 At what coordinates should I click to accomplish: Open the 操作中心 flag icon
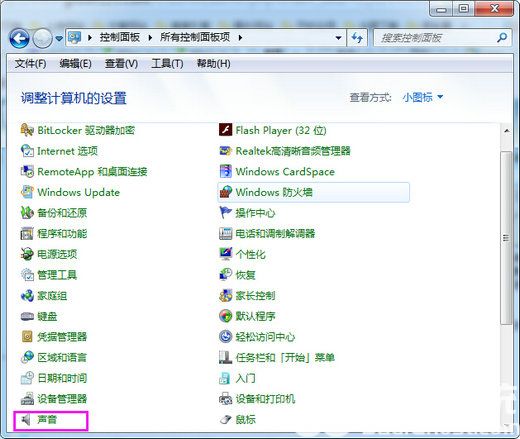(225, 213)
